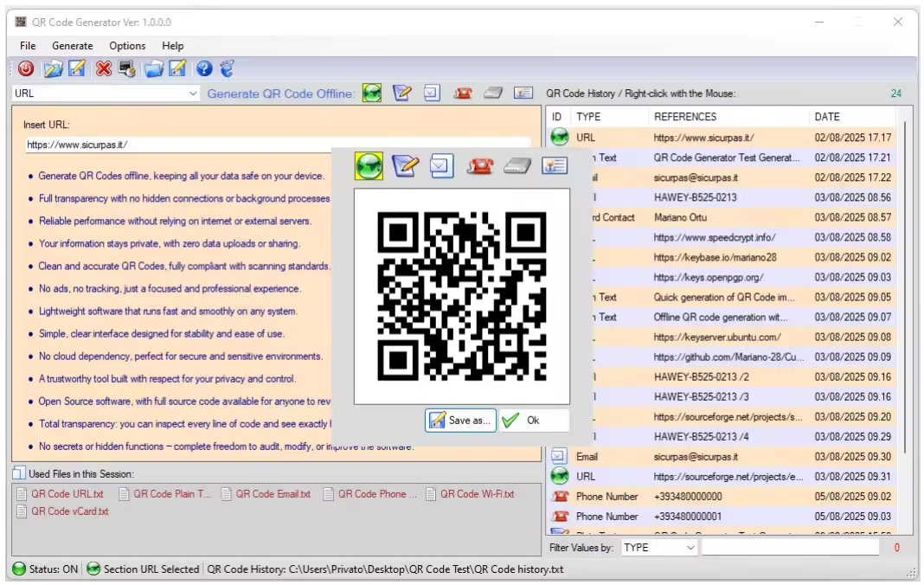Click phone icon in the +393480000000 history row
The image size is (924, 585).
560,497
